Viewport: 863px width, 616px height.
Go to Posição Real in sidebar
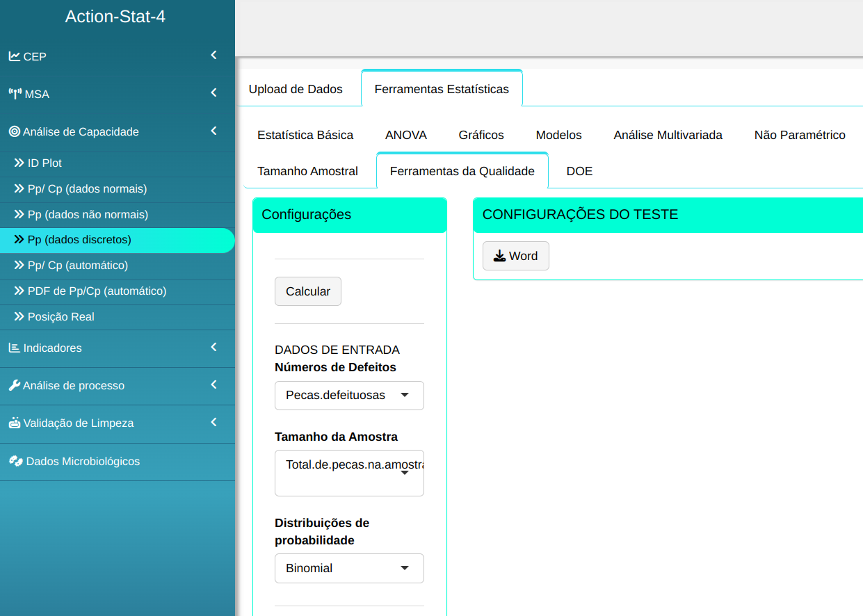pos(61,316)
